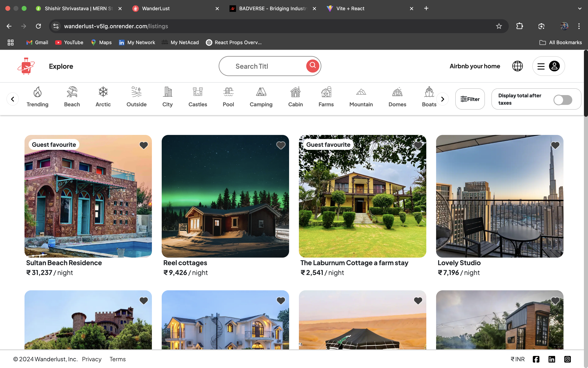Open the Filter options button

coord(470,99)
